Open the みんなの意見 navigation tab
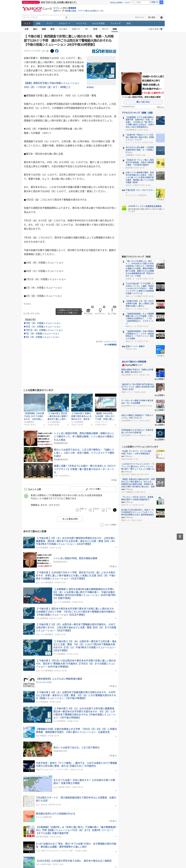Image resolution: width=186 pixels, height=868 pixels. [x=98, y=24]
